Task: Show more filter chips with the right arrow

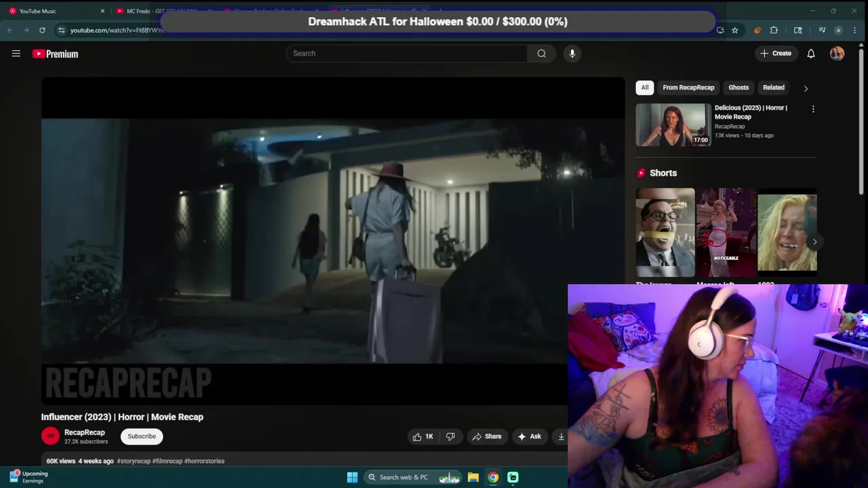Action: tap(806, 88)
